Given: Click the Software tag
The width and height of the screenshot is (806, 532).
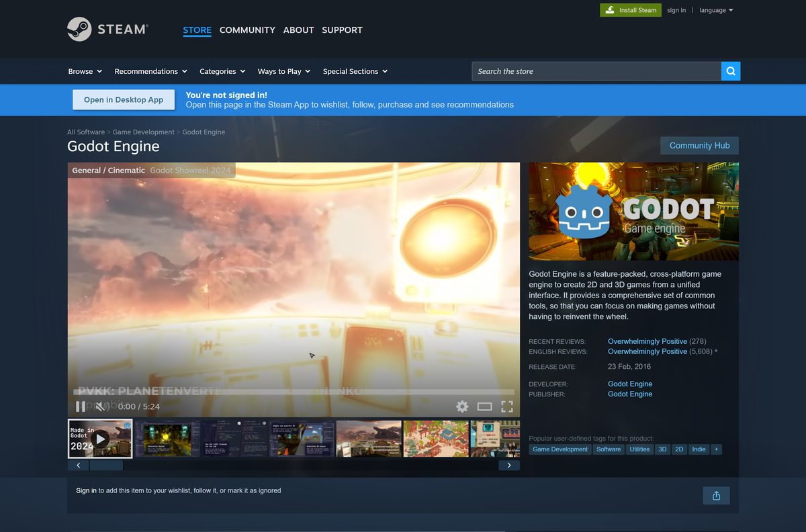Looking at the screenshot, I should [x=609, y=449].
